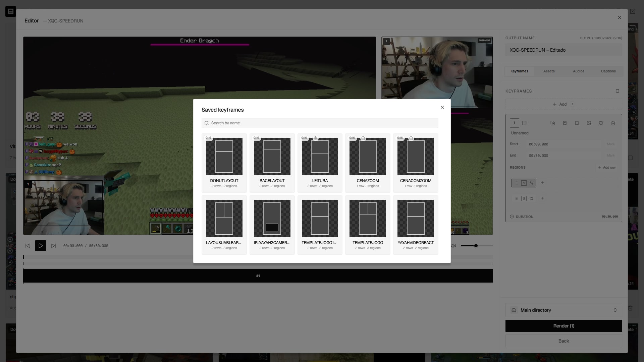
Task: Click Mark beside the End time
Action: point(610,156)
